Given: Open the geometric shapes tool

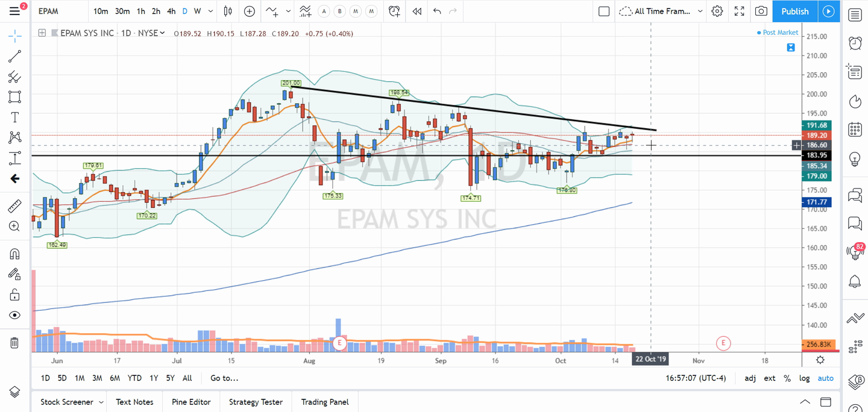Looking at the screenshot, I should 15,97.
